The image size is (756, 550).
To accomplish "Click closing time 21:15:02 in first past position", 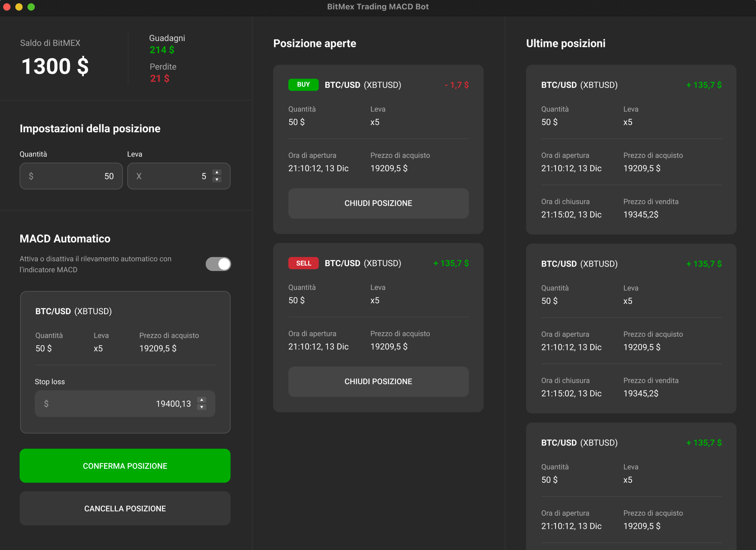I will point(571,215).
